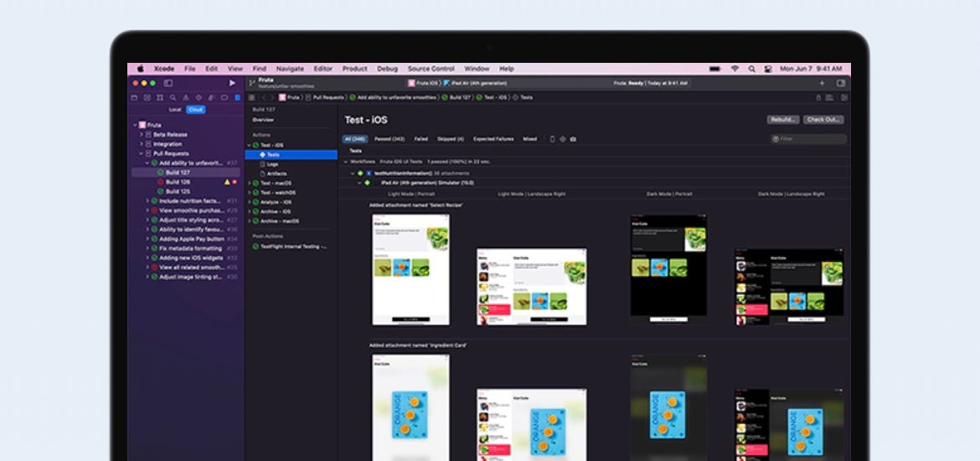The width and height of the screenshot is (980, 461).
Task: Open macOS Control Center icon
Action: pyautogui.click(x=768, y=69)
